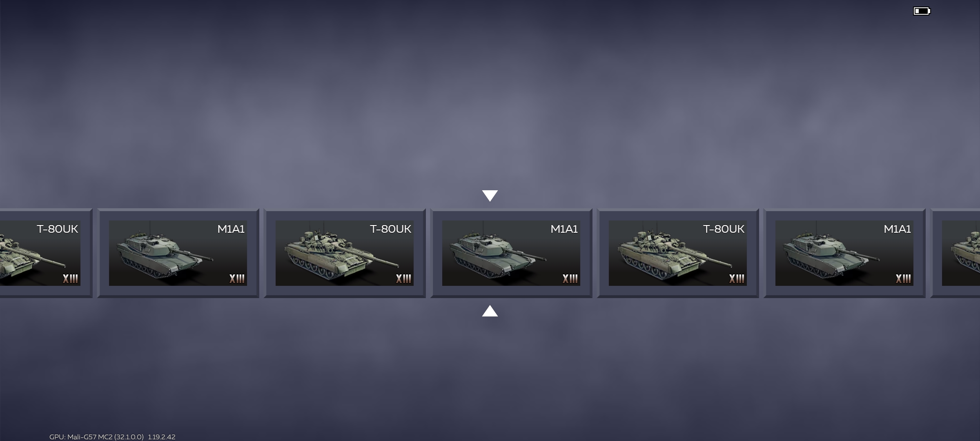Image resolution: width=980 pixels, height=441 pixels.
Task: Click the XIII badge on T-80UK right of center
Action: point(737,279)
